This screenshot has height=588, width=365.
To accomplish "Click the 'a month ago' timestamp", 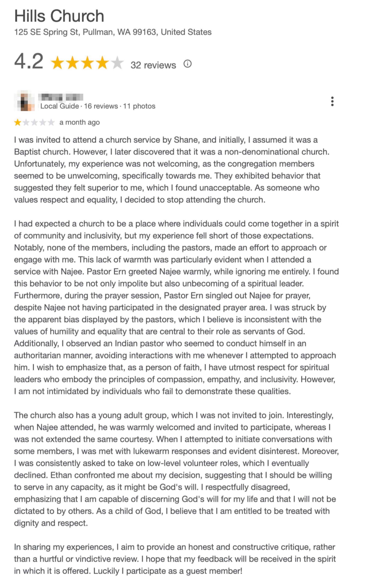I will pyautogui.click(x=79, y=122).
